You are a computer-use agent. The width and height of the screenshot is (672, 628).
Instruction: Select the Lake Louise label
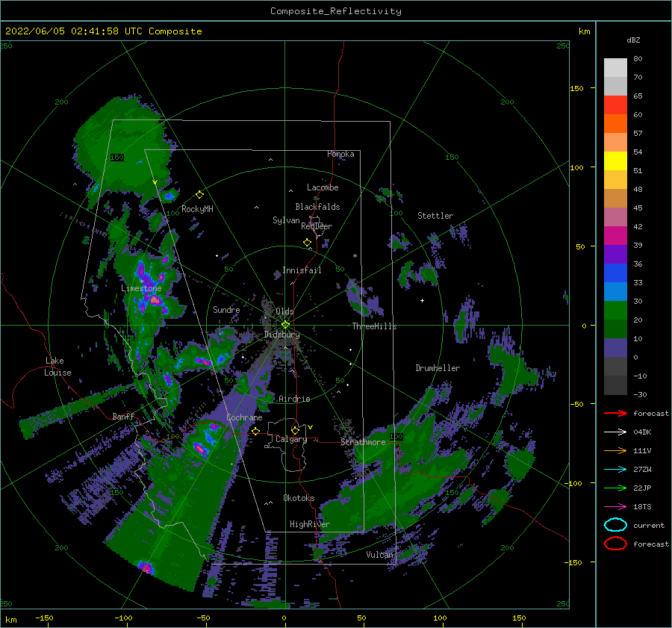point(57,367)
